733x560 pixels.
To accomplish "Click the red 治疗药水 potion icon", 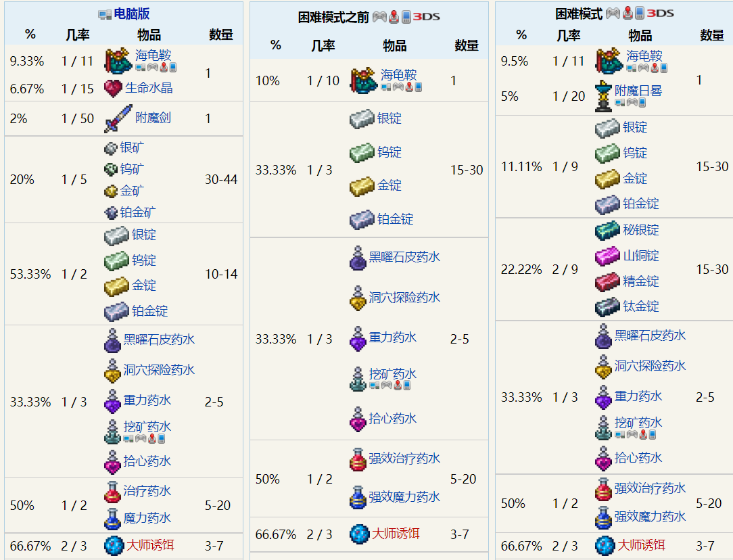I will pos(112,492).
